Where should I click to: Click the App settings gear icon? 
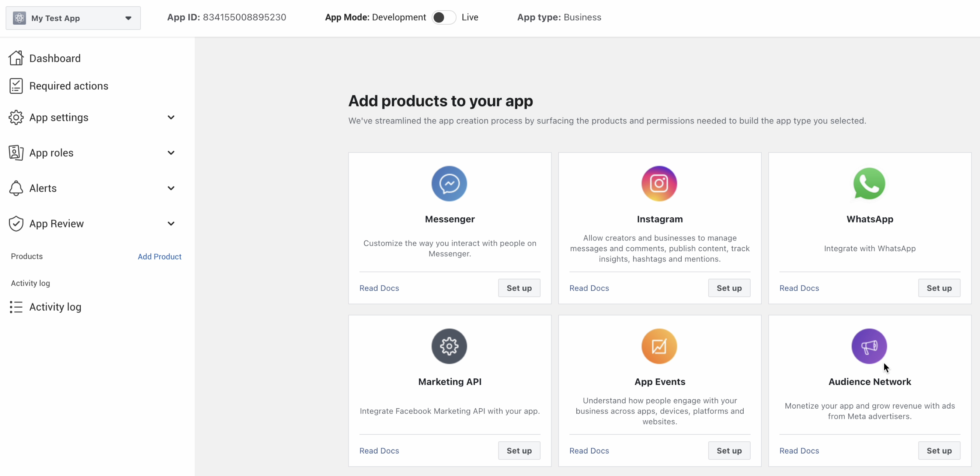pos(16,118)
